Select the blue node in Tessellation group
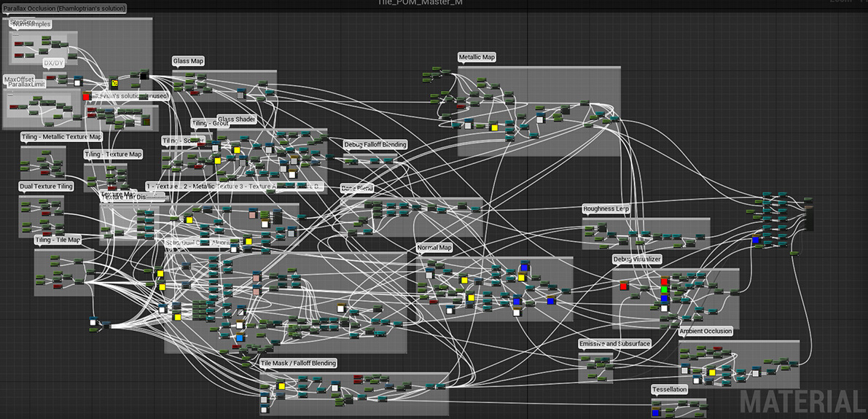 pyautogui.click(x=656, y=413)
